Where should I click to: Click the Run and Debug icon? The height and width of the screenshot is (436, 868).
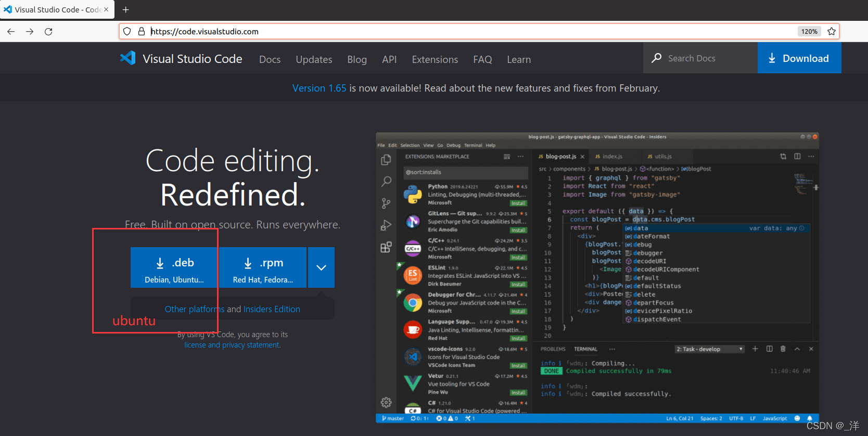[386, 225]
